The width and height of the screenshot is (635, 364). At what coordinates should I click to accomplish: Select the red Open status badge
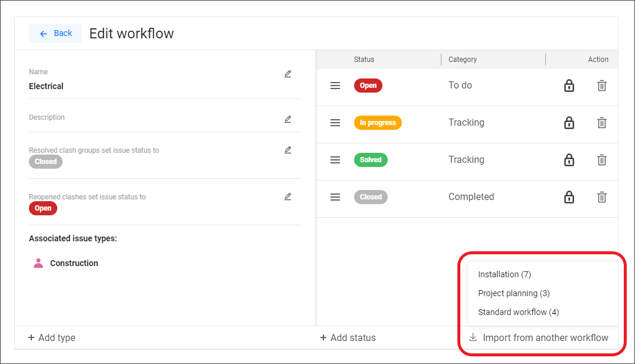click(368, 86)
